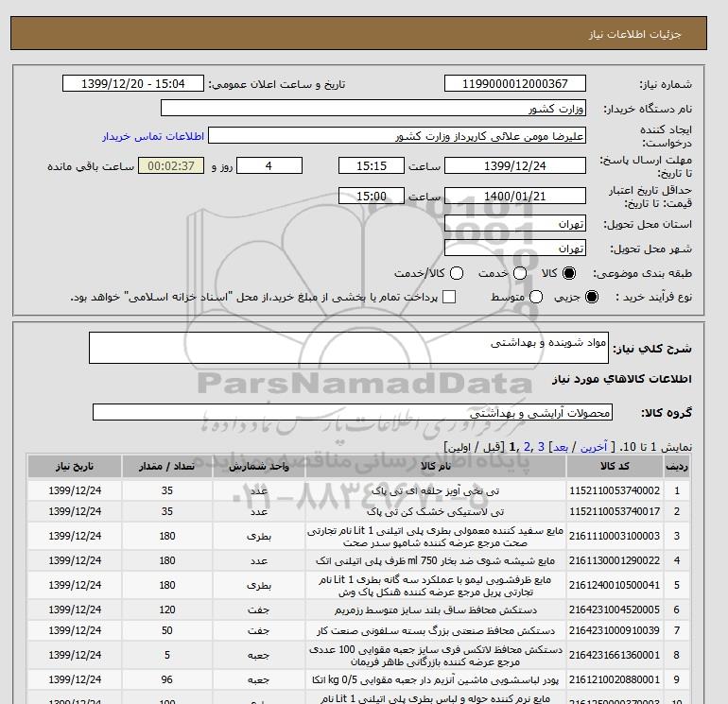Click the need date 1399/12/24 in row 1
This screenshot has height=704, width=728.
pyautogui.click(x=75, y=490)
